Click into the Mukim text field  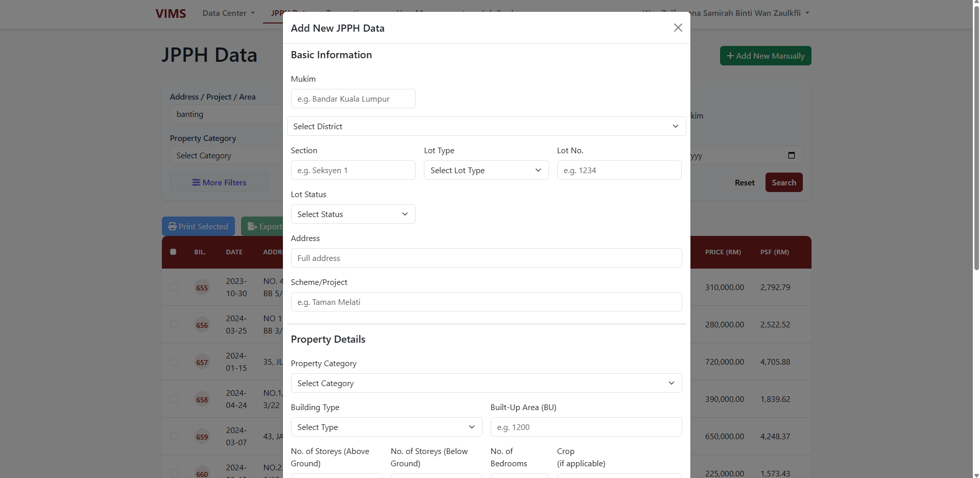click(x=353, y=99)
